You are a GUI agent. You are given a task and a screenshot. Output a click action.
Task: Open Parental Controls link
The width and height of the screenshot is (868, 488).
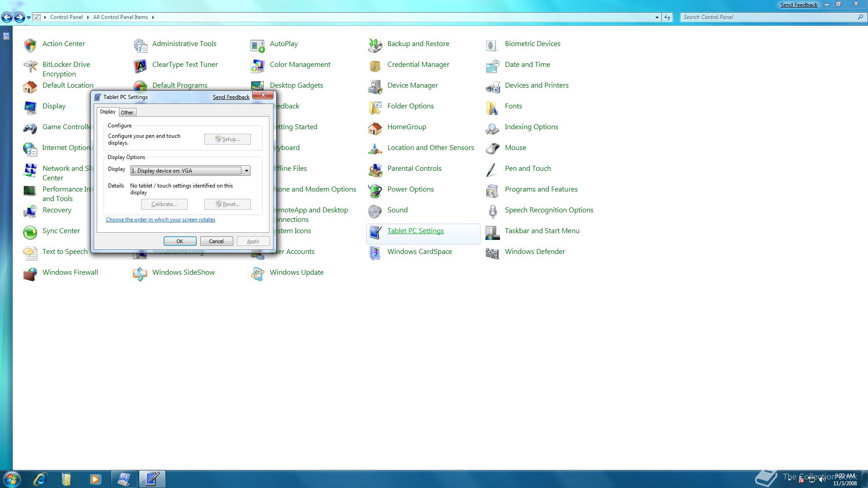click(415, 169)
